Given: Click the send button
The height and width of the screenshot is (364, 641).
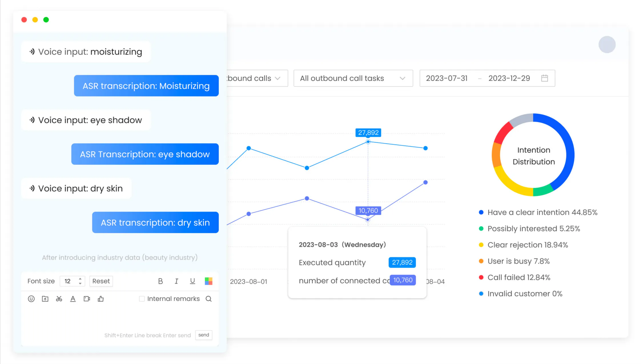Looking at the screenshot, I should [204, 335].
